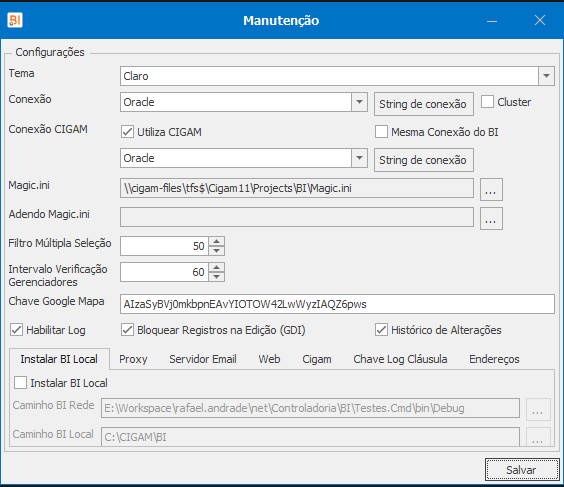564x487 pixels.
Task: Close the Manutenção window
Action: pyautogui.click(x=540, y=21)
